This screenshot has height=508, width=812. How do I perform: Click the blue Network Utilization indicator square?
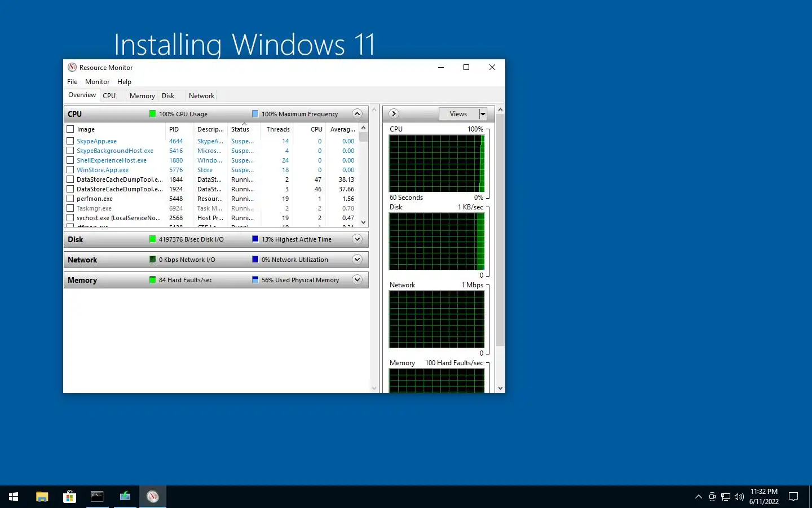tap(255, 259)
